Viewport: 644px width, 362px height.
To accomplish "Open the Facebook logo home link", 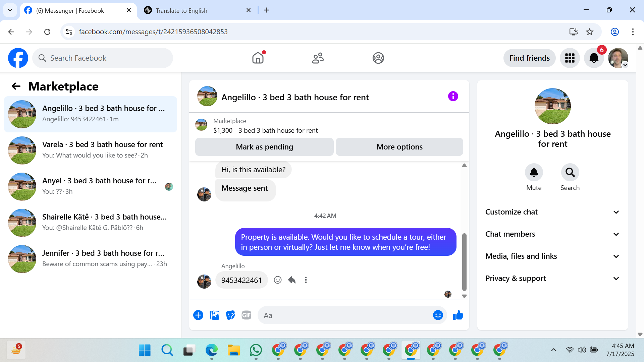I will pos(18,58).
